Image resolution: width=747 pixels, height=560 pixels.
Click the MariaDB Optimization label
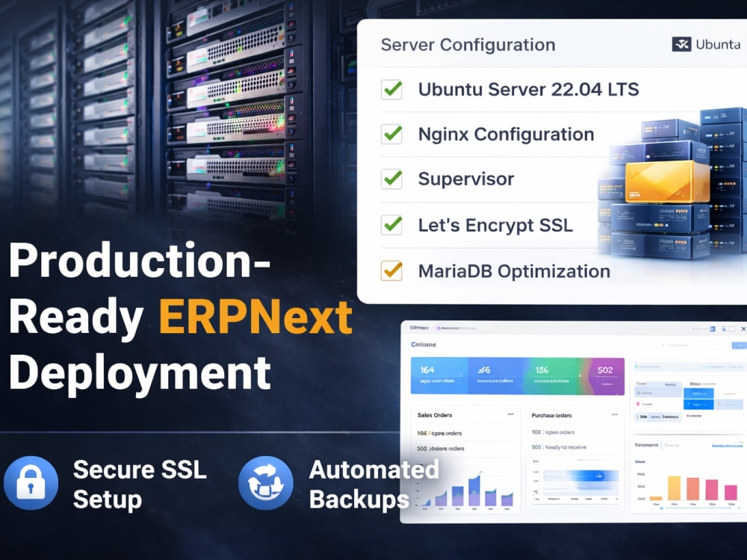coord(514,272)
